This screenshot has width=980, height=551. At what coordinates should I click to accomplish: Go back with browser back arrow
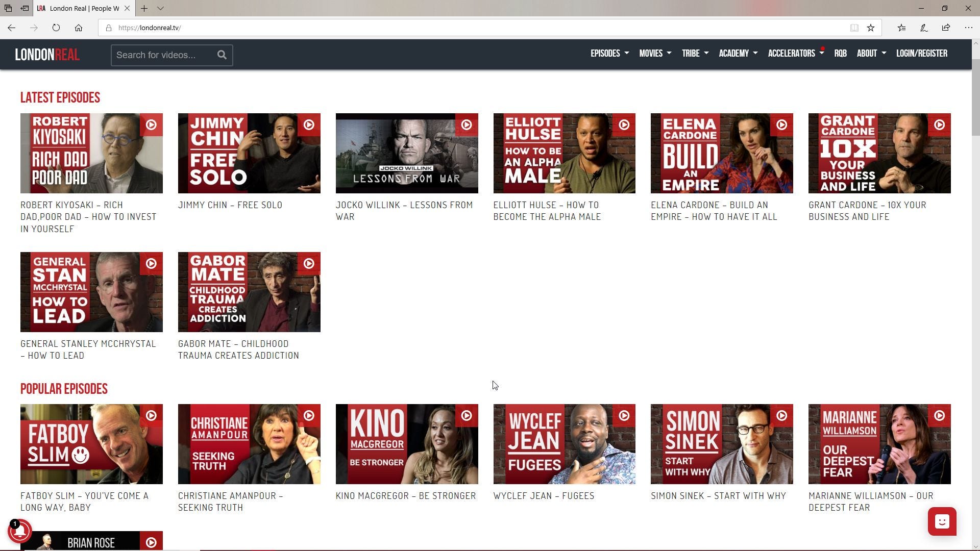11,28
